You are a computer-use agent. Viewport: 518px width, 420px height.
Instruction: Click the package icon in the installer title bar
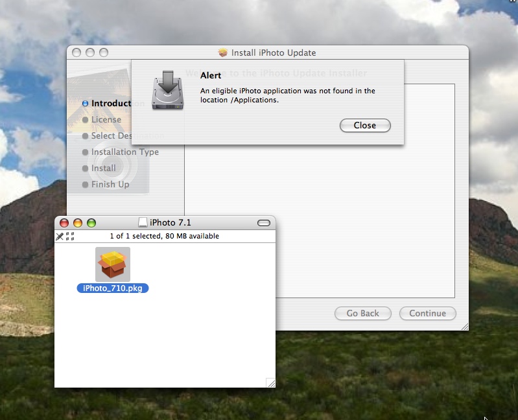pyautogui.click(x=223, y=52)
